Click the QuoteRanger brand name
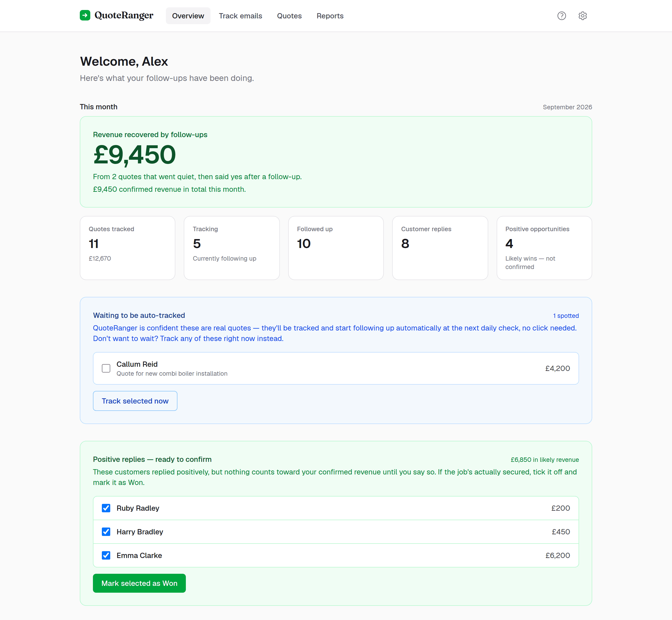This screenshot has height=620, width=672. coord(124,16)
